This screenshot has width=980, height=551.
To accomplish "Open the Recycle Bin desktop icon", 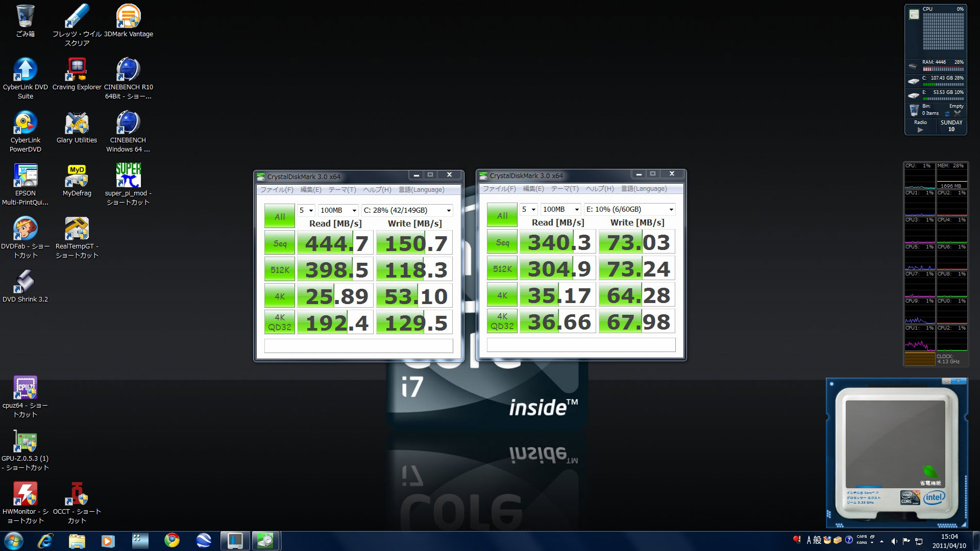I will [x=25, y=17].
